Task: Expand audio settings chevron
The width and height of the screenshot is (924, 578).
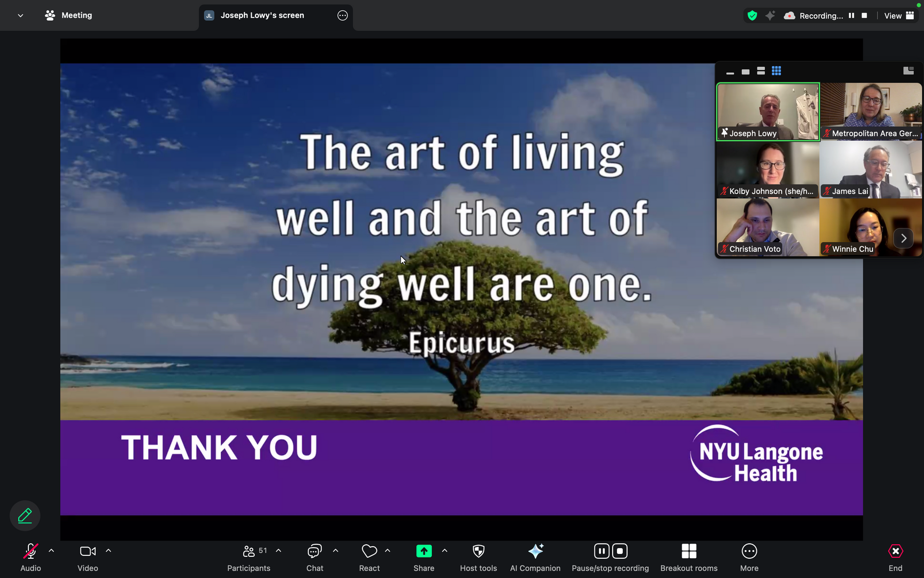Action: pos(51,551)
